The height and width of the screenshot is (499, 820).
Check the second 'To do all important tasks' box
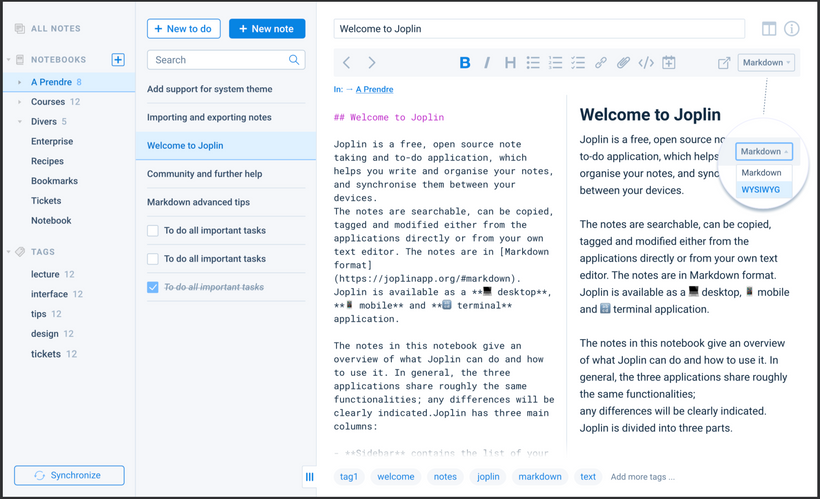point(153,259)
